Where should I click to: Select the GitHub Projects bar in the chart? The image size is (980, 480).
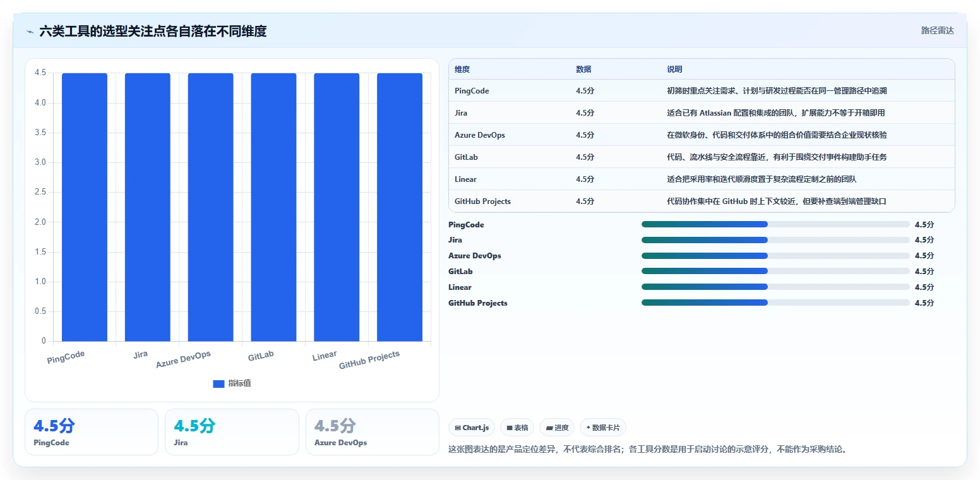400,207
